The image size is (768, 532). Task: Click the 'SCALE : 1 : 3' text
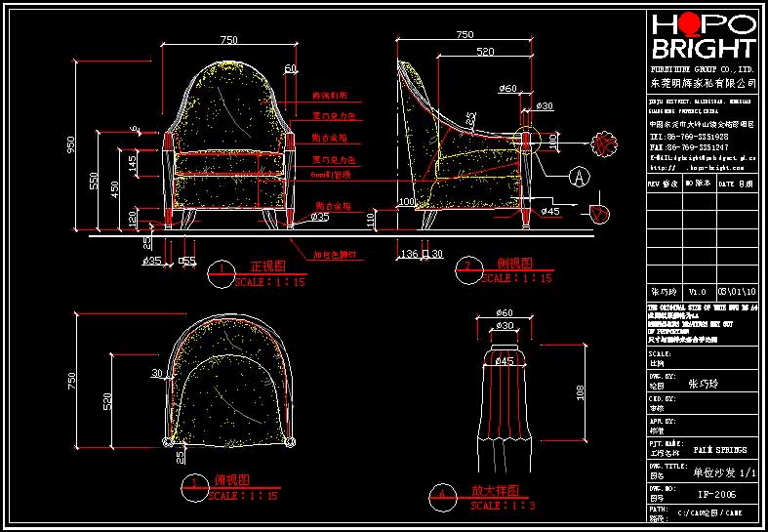[503, 506]
